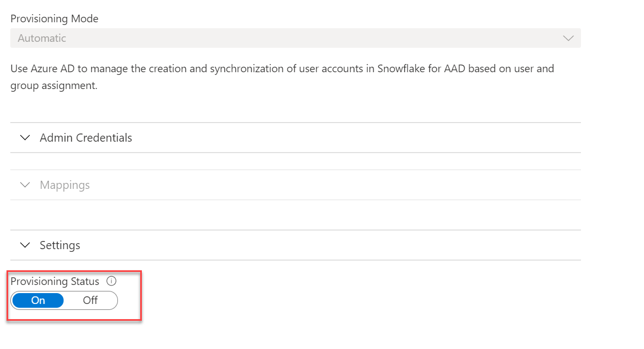The image size is (644, 349).
Task: Collapse the Settings section
Action: (295, 245)
